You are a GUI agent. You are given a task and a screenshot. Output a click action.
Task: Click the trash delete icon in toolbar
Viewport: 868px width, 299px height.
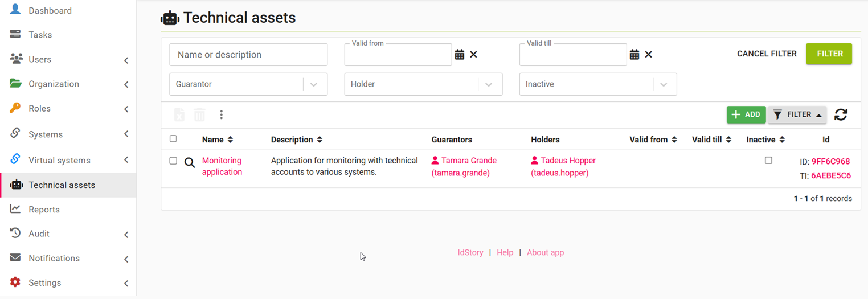pos(199,114)
